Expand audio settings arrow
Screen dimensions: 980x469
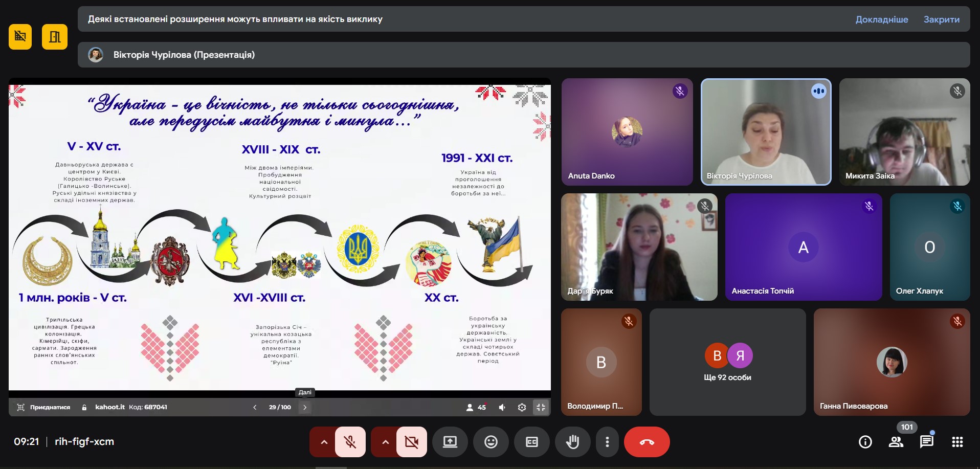324,442
